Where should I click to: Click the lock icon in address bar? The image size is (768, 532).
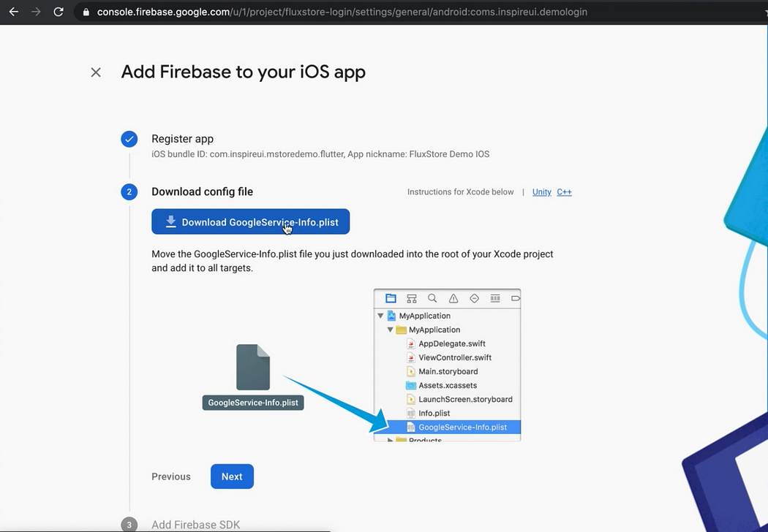pos(86,12)
